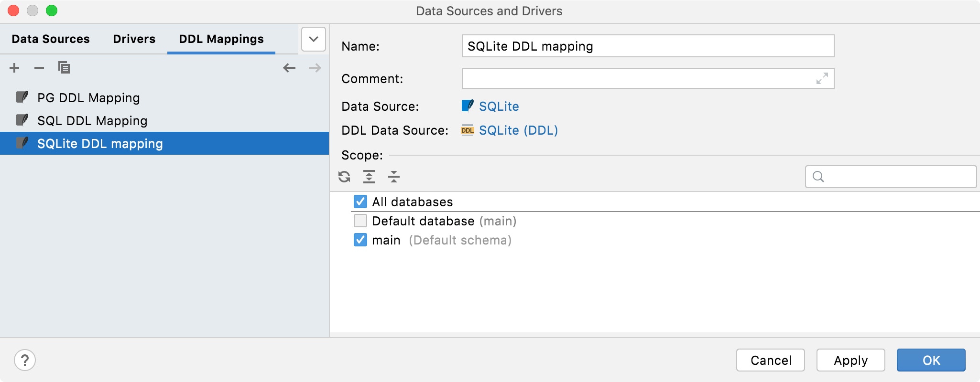Check Default database (main) checkbox
The width and height of the screenshot is (980, 382).
360,221
